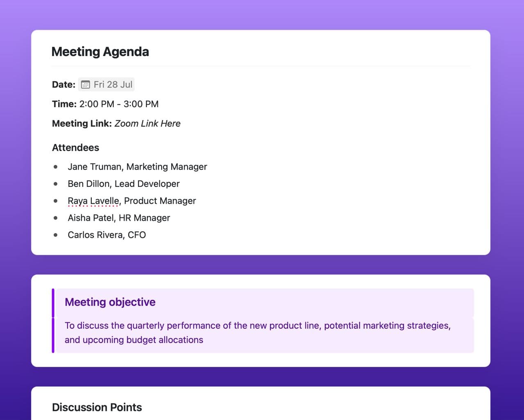The height and width of the screenshot is (420, 524).
Task: Select the "Carlos Rivera, CFO" list item
Action: click(107, 235)
